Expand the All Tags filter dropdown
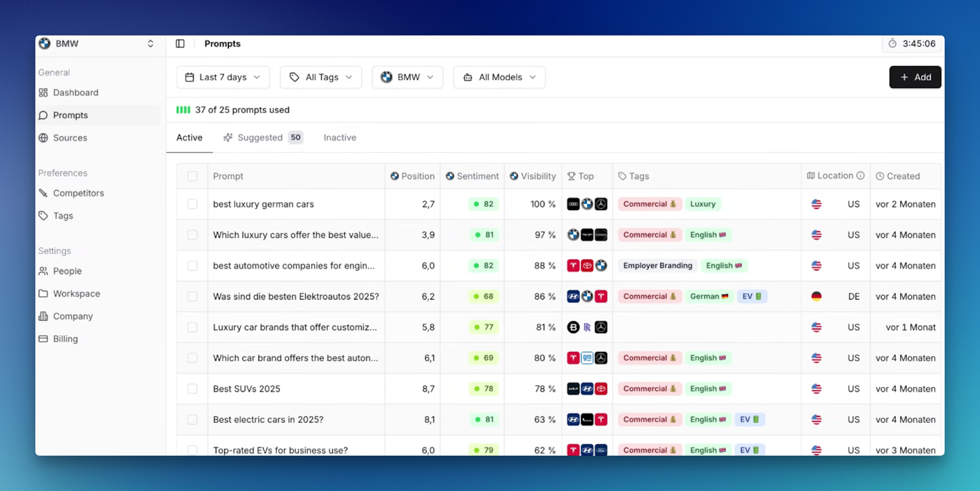Image resolution: width=980 pixels, height=491 pixels. [321, 77]
